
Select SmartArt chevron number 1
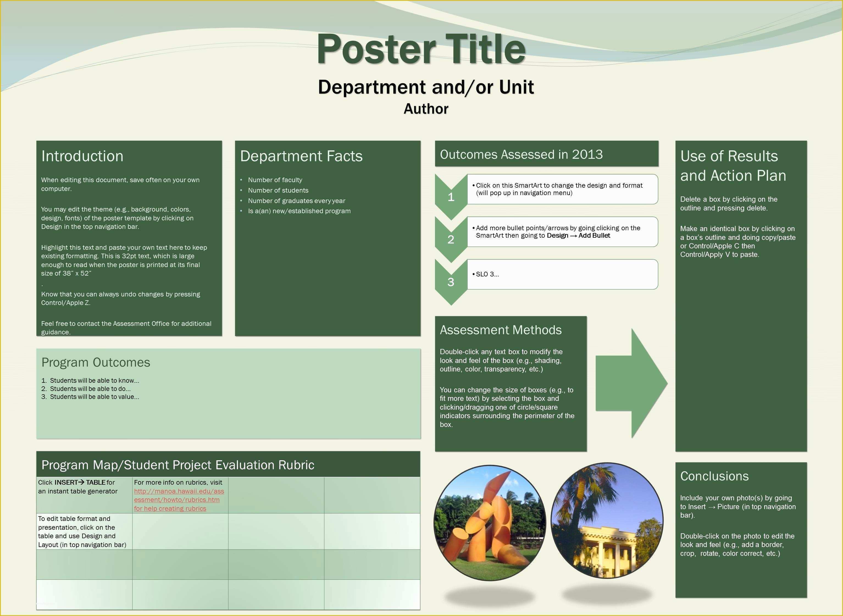(451, 198)
